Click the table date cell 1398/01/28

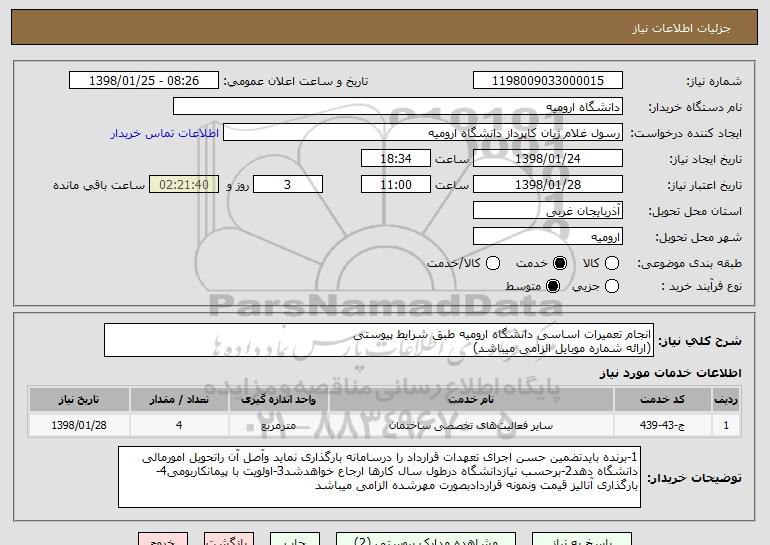(79, 425)
